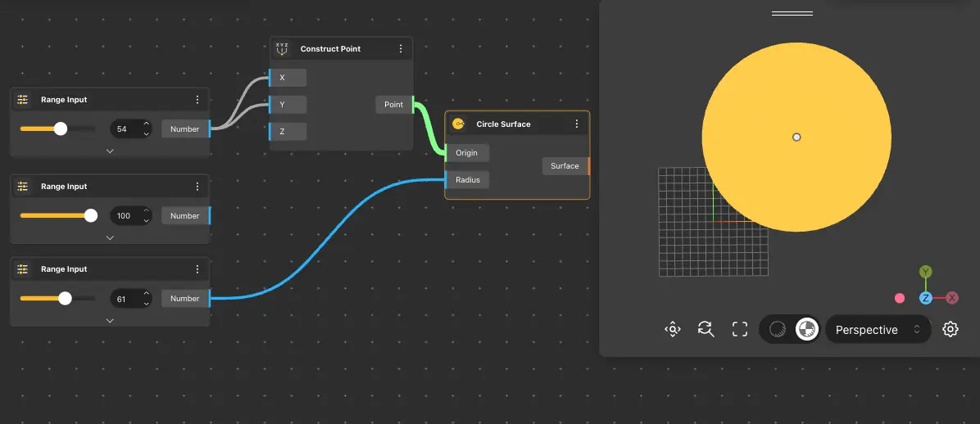Expand the top Range Input node chevron
980x424 pixels.
coord(110,151)
